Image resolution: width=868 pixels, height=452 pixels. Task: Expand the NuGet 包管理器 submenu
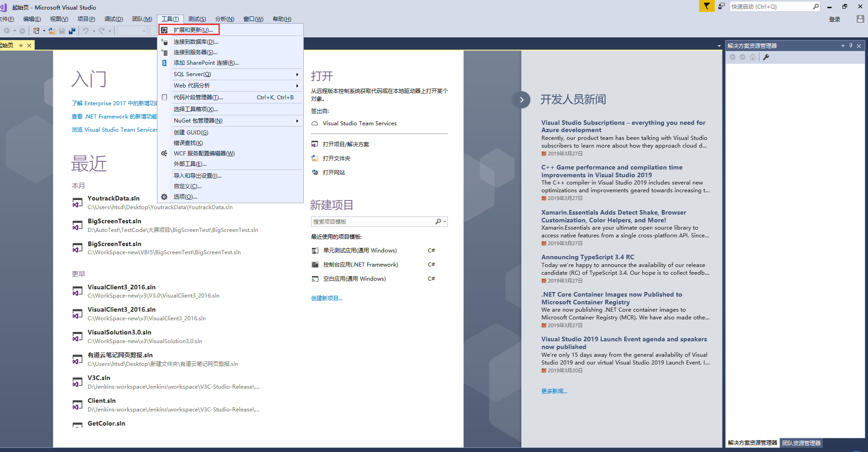click(x=297, y=121)
